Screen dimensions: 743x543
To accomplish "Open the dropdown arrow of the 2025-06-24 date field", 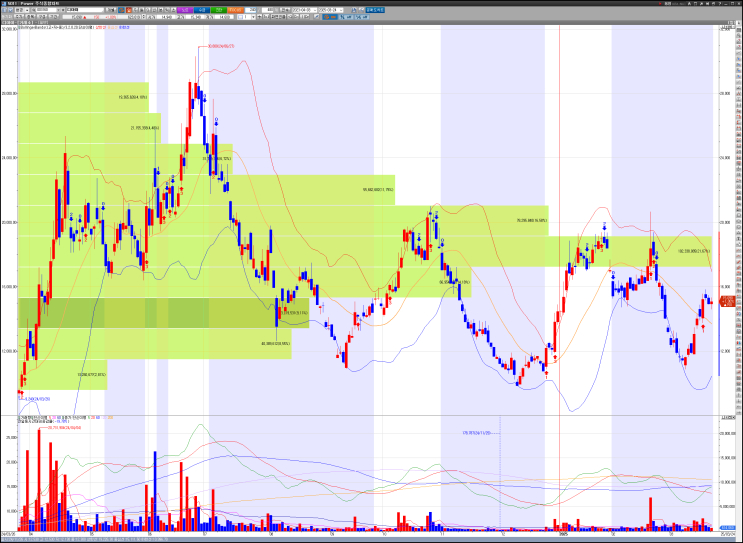I will (x=340, y=10).
